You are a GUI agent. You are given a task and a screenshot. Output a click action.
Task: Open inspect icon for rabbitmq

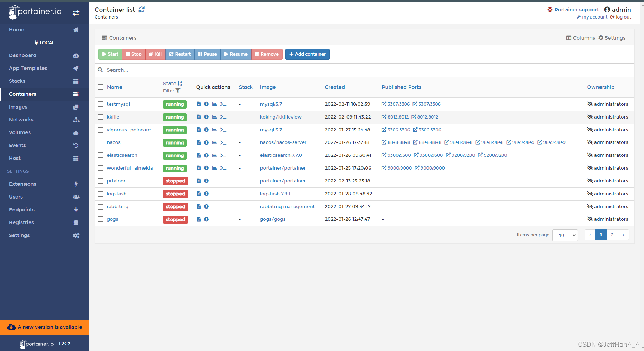[206, 207]
